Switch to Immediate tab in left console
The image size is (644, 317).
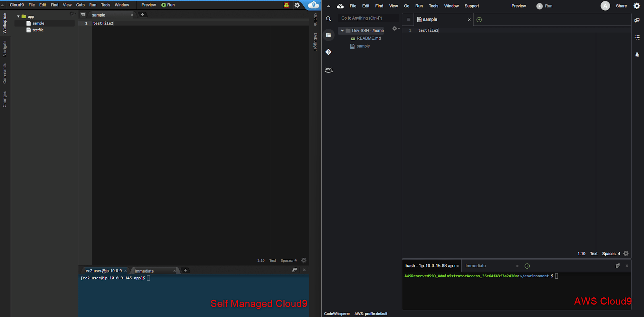coord(144,271)
